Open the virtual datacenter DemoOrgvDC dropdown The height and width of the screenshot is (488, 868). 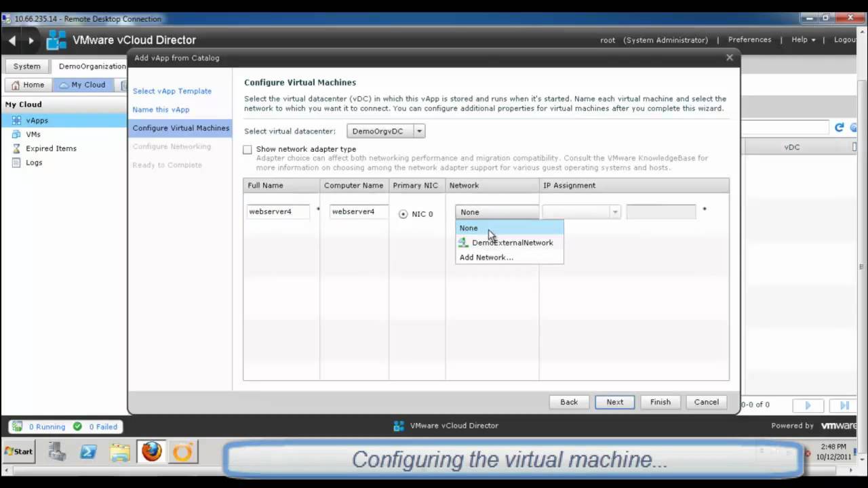pyautogui.click(x=386, y=131)
